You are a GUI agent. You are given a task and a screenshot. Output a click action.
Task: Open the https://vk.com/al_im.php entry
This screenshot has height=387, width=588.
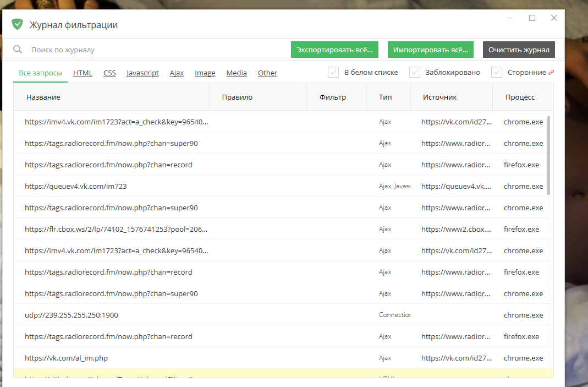pyautogui.click(x=66, y=357)
